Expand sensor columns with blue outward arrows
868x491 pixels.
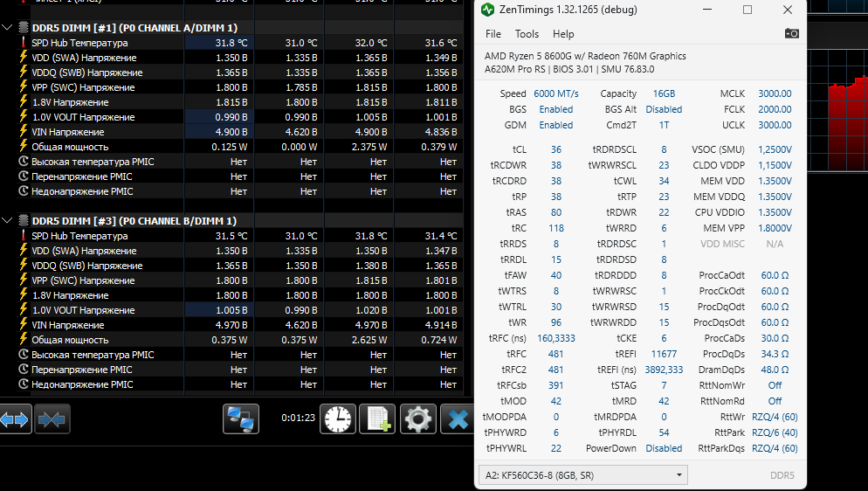pyautogui.click(x=15, y=419)
